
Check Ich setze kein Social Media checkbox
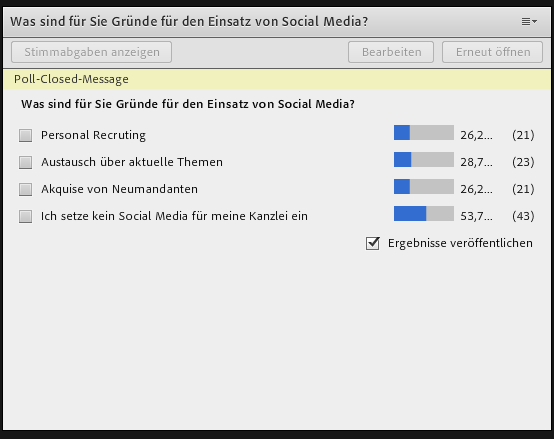click(25, 216)
